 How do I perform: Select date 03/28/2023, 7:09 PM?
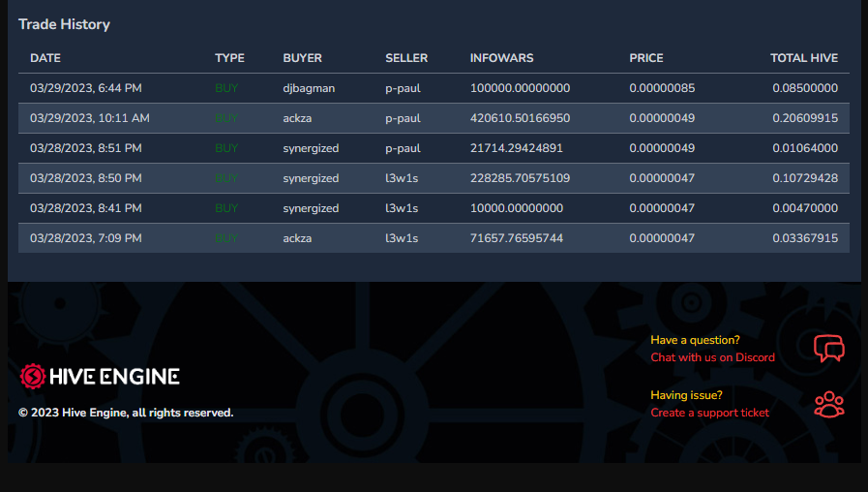click(x=86, y=237)
